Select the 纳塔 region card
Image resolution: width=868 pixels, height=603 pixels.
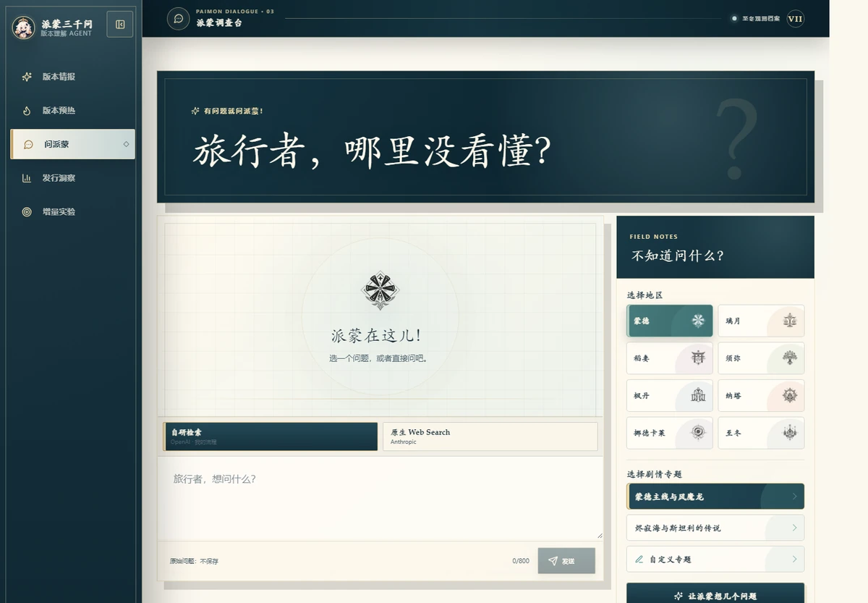click(761, 396)
